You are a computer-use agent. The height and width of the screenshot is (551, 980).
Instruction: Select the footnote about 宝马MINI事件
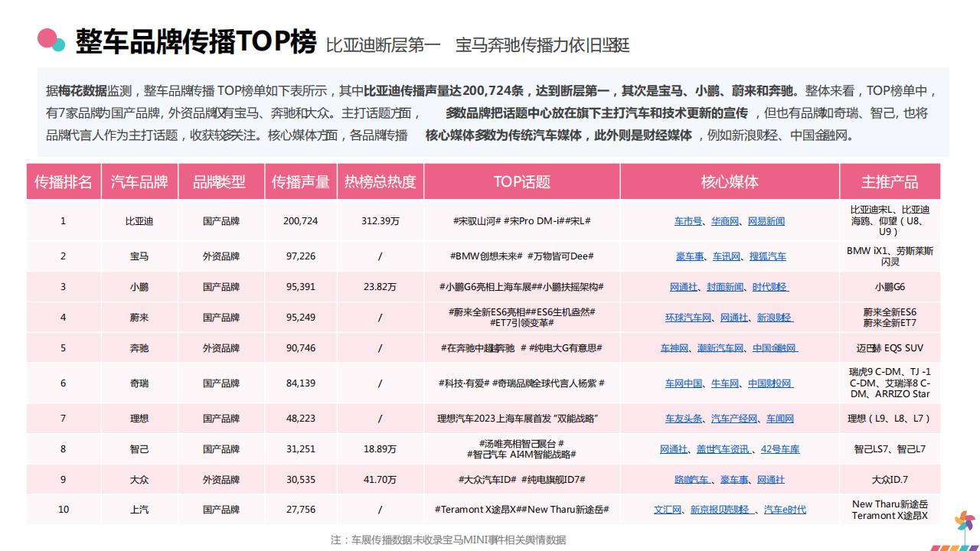pos(449,540)
